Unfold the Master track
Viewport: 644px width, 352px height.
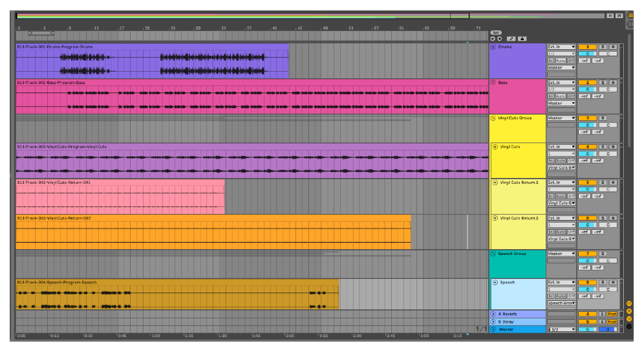[493, 329]
